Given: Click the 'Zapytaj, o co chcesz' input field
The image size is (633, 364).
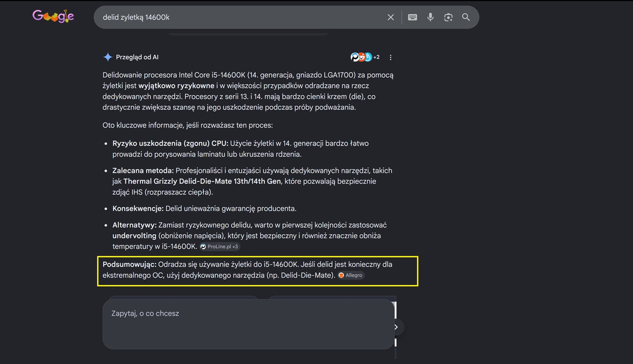Looking at the screenshot, I should [248, 324].
